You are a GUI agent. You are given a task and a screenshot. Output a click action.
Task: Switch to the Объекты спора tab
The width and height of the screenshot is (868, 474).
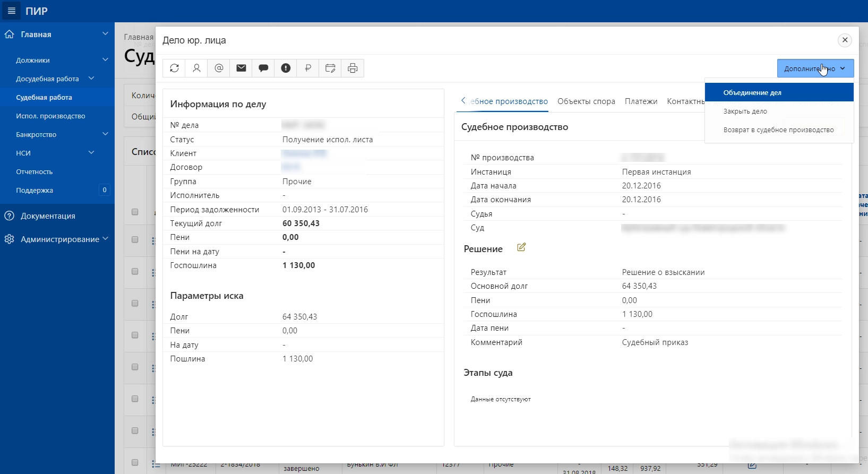[586, 101]
